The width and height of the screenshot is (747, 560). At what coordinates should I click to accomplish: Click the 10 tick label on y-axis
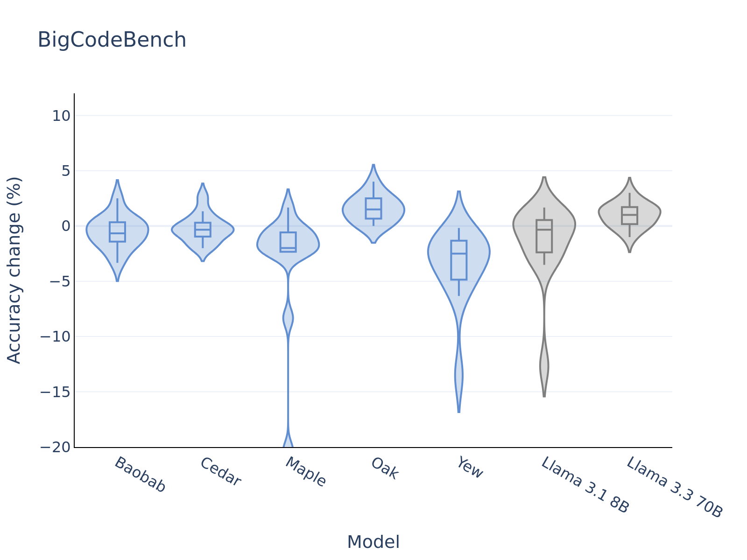pos(61,116)
